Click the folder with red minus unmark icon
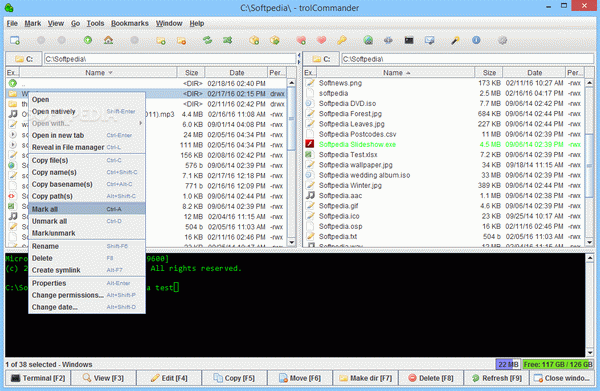The image size is (600, 391). (181, 40)
